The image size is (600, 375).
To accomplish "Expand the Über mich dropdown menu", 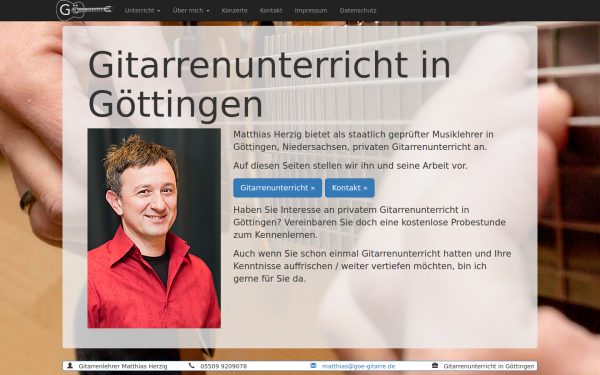I will click(191, 11).
